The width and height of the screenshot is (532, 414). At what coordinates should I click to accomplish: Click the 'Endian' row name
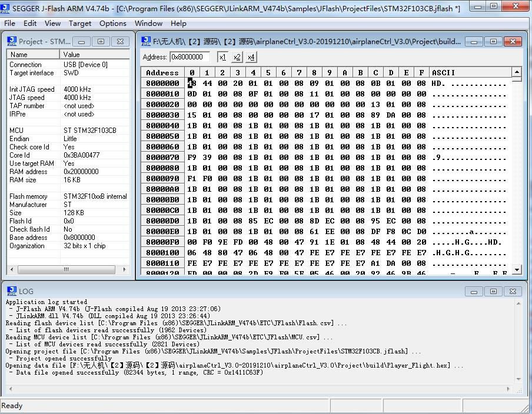19,139
